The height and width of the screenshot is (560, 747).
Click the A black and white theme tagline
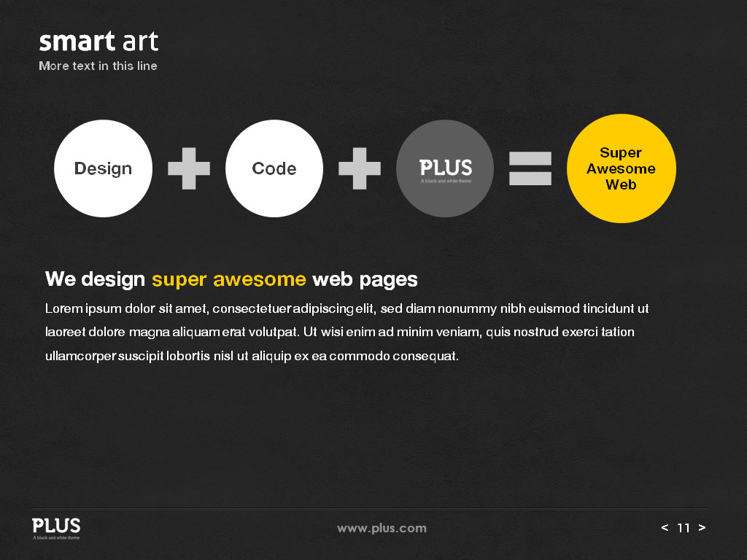[x=56, y=537]
